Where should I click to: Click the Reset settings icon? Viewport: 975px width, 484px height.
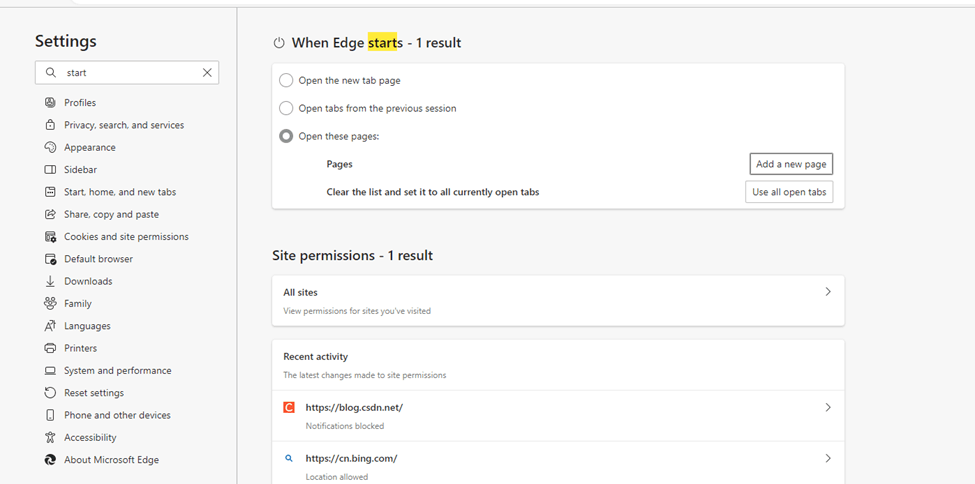point(50,393)
